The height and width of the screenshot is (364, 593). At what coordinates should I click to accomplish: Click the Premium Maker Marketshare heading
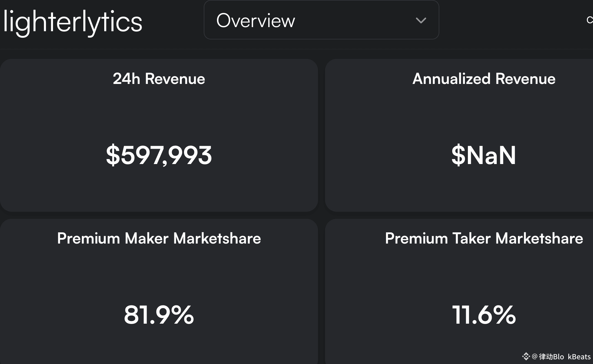point(159,238)
